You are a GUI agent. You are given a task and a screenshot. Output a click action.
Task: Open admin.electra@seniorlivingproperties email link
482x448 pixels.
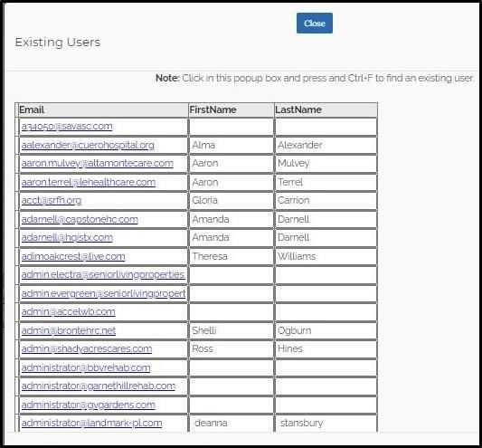103,274
